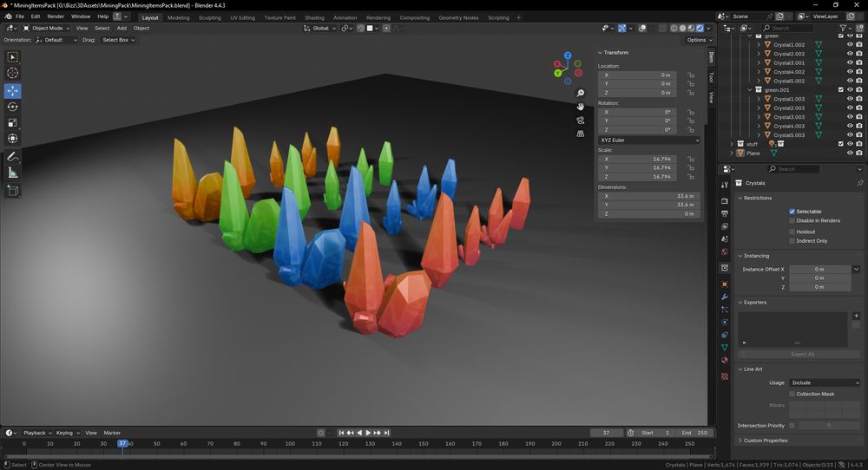Viewport: 868px width, 470px height.
Task: Choose the Rotate tool
Action: (x=13, y=107)
